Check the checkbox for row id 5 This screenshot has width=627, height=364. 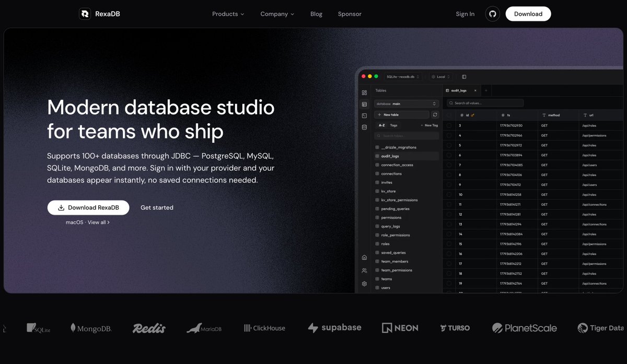tap(449, 145)
